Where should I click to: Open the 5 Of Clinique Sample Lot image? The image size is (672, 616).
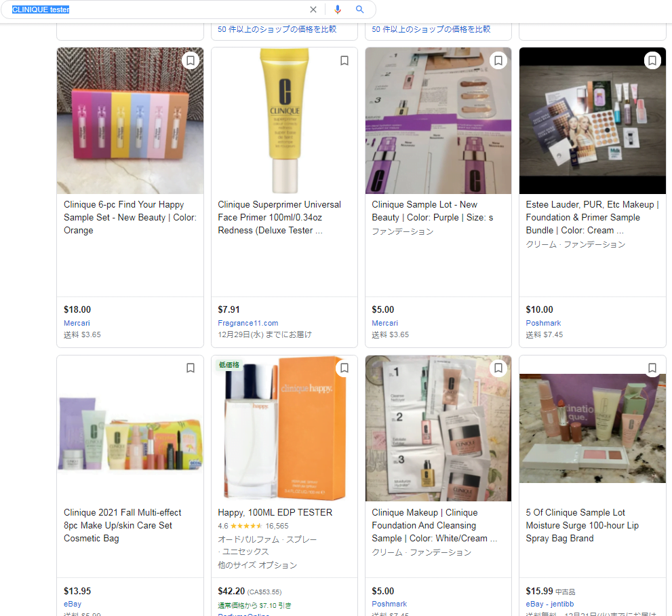[593, 428]
